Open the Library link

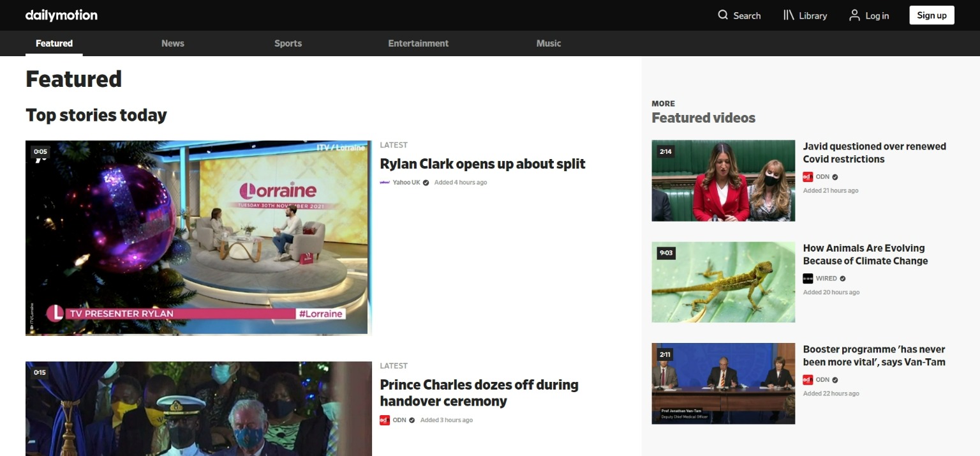coord(813,16)
